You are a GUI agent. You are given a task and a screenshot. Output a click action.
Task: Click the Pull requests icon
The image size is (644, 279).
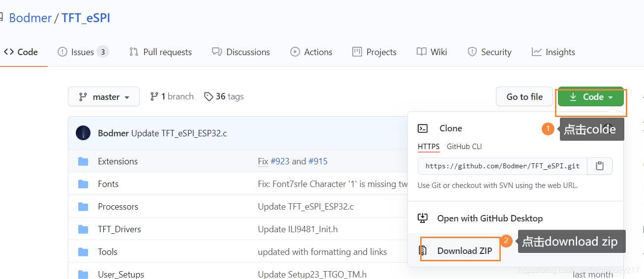134,52
